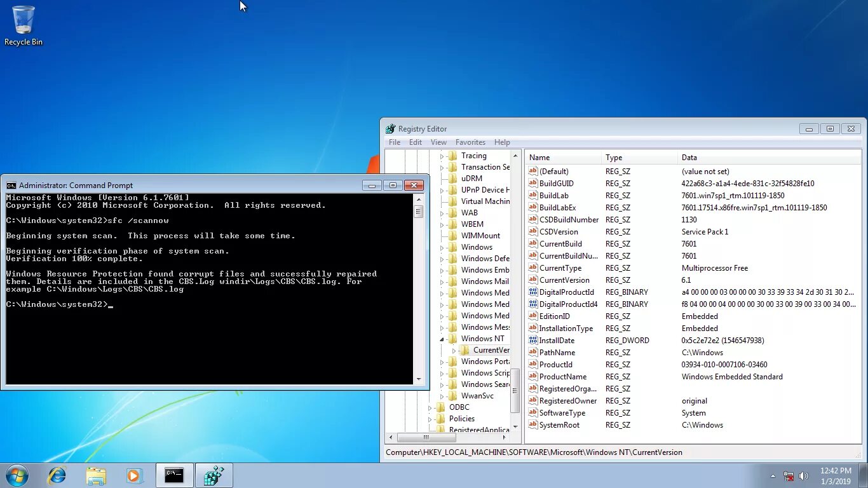Click the Multiprocessor Free data cell
868x488 pixels.
click(x=714, y=268)
